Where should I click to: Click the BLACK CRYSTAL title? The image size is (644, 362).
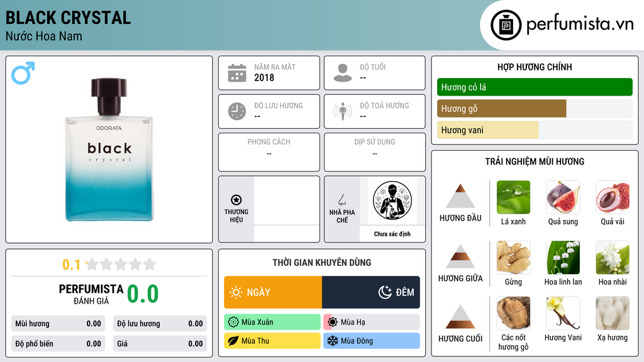pyautogui.click(x=68, y=18)
